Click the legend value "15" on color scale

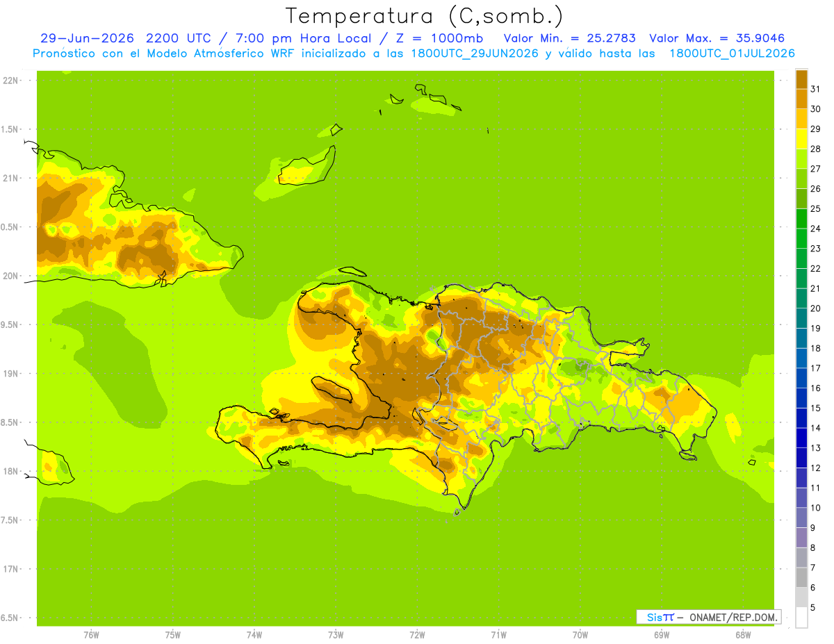point(816,408)
